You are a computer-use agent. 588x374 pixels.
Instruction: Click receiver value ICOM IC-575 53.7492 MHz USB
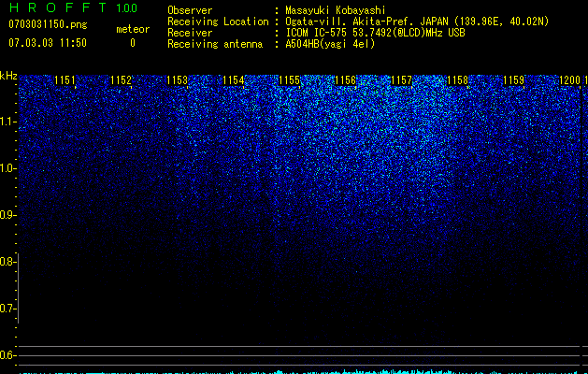coord(376,33)
